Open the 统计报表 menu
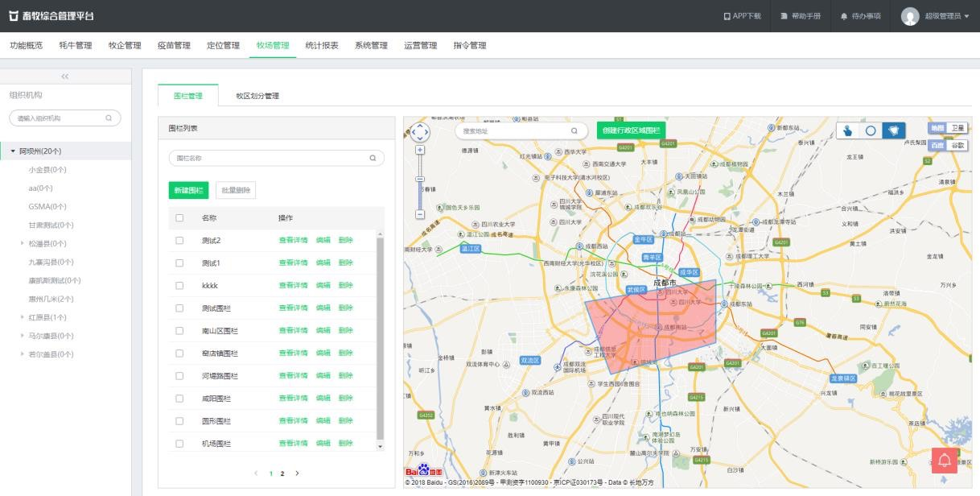Viewport: 980px width, 496px height. tap(322, 45)
